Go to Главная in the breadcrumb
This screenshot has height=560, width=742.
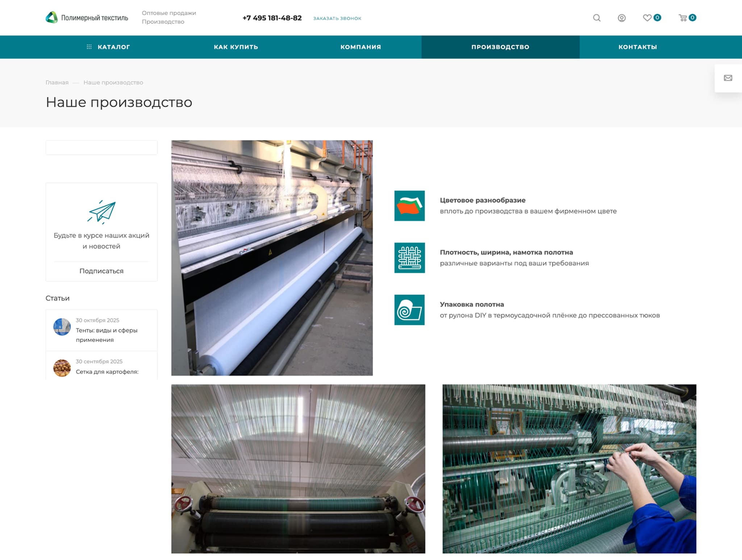coord(57,83)
